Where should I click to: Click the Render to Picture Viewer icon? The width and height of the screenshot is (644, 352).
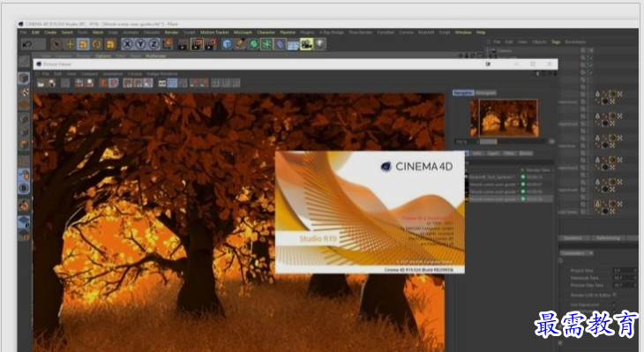coord(197,44)
